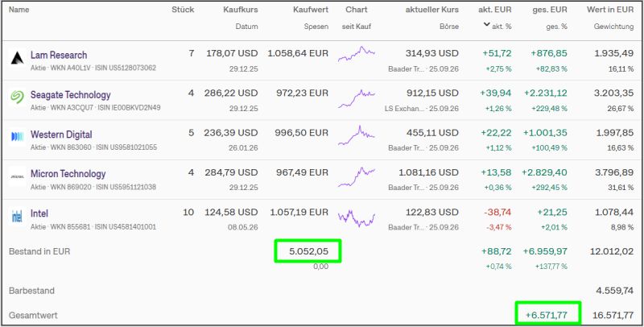
Task: Open the Micron Technology stock link
Action: (68, 174)
